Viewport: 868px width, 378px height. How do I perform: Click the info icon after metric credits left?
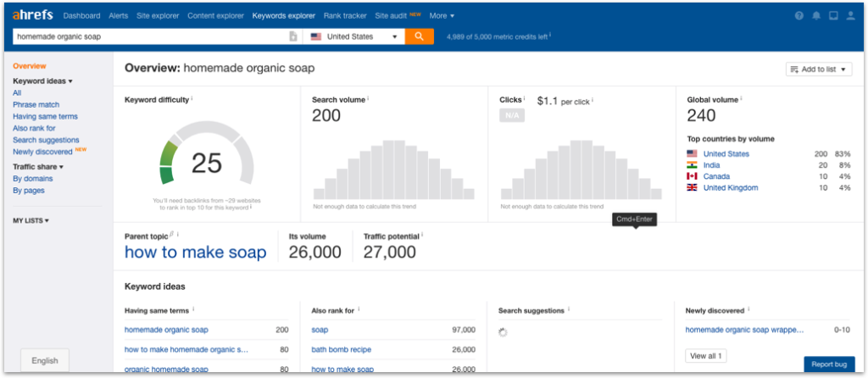click(x=550, y=36)
